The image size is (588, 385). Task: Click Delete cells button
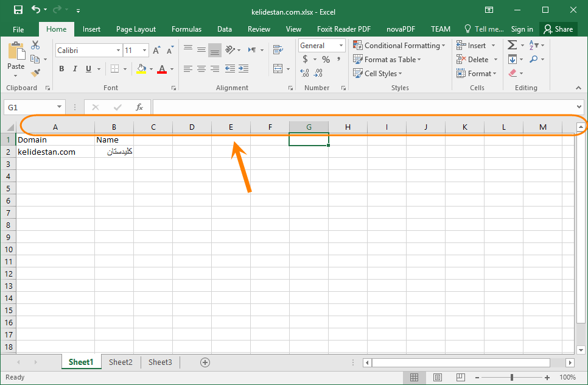(x=472, y=59)
